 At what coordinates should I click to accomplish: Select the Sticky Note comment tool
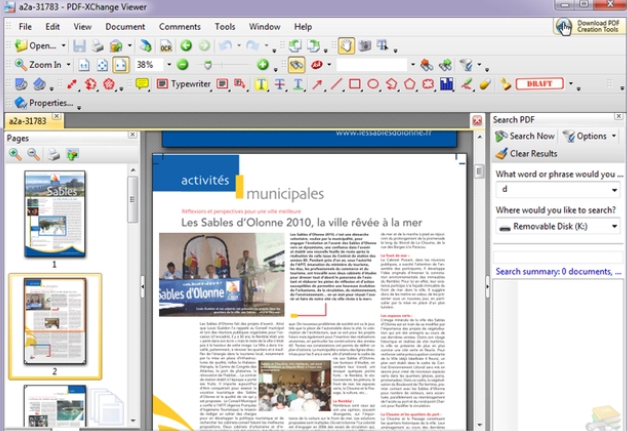[142, 85]
